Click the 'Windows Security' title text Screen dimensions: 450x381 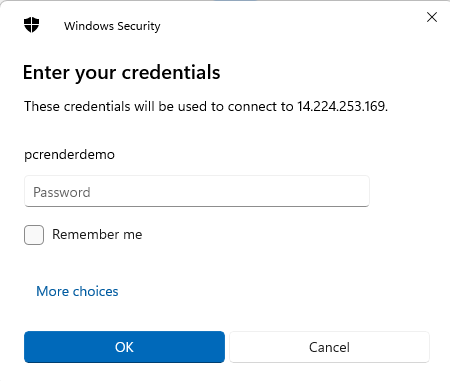(112, 26)
